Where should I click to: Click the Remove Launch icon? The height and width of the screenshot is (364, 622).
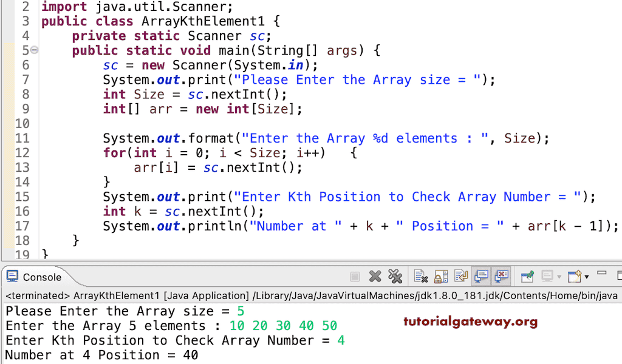375,276
